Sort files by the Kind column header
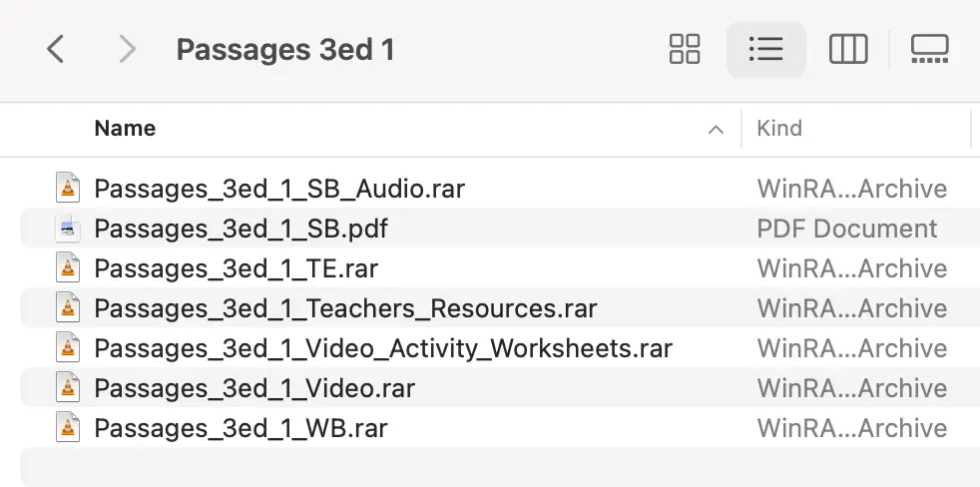 pos(779,128)
